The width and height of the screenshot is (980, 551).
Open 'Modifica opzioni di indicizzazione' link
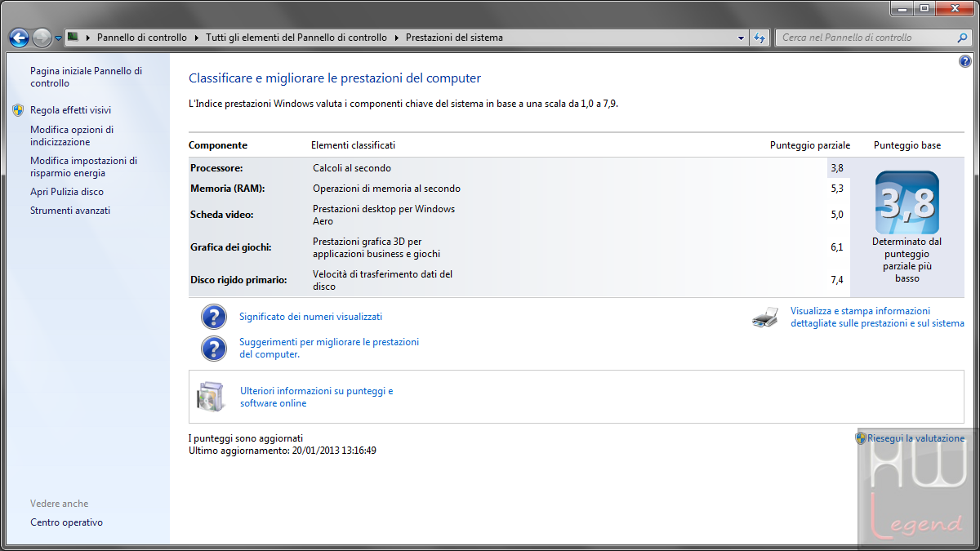point(72,136)
